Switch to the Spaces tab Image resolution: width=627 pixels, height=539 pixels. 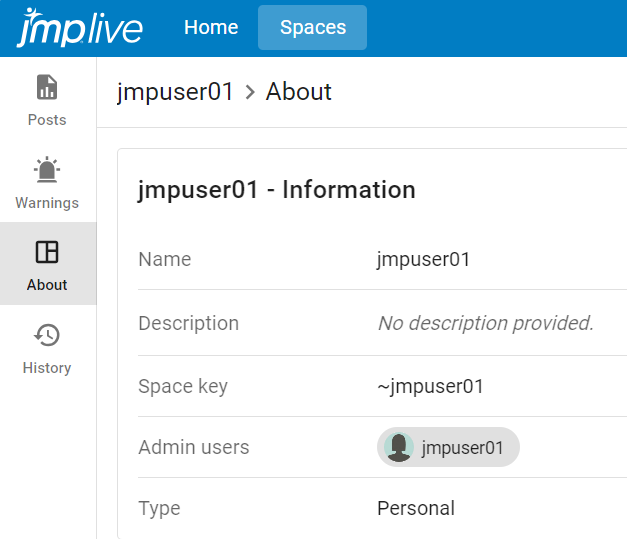tap(312, 28)
